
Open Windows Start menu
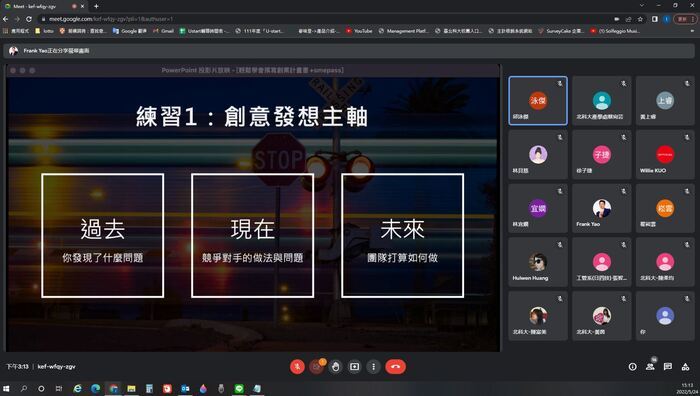tap(6, 388)
